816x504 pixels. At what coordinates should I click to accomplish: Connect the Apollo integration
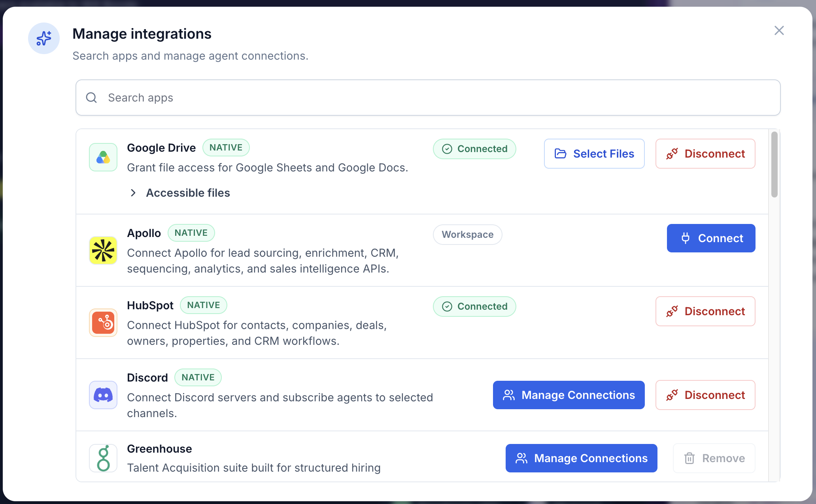coord(711,238)
